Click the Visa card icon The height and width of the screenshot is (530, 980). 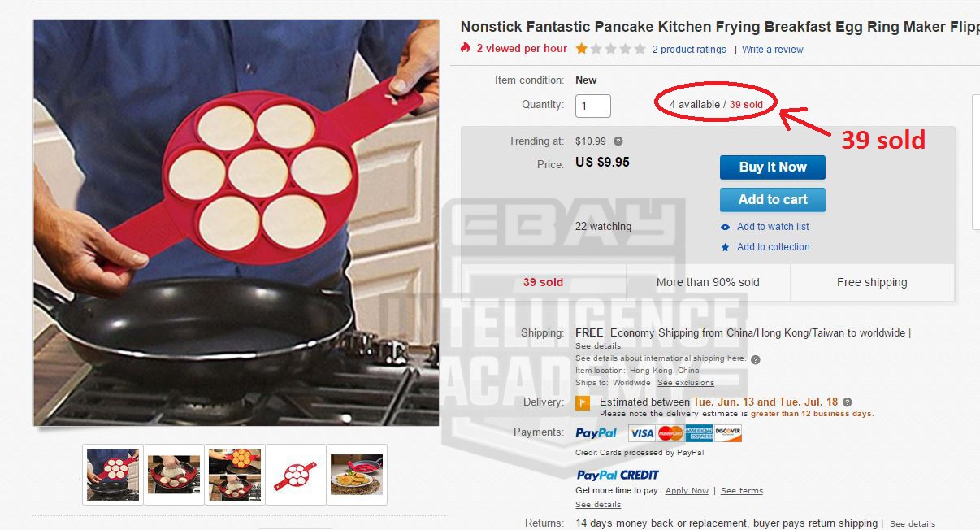pos(642,433)
